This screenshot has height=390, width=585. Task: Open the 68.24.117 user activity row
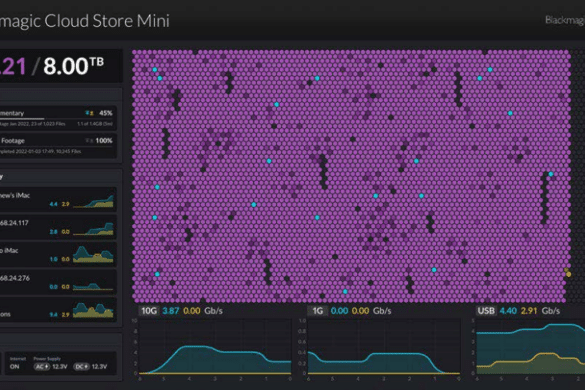tap(58, 227)
